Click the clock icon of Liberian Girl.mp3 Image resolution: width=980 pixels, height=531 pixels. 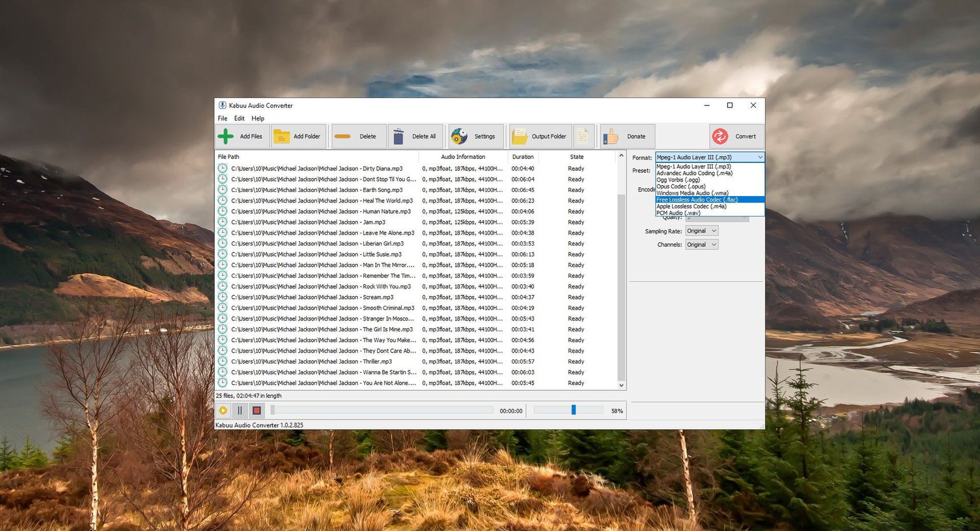click(222, 243)
